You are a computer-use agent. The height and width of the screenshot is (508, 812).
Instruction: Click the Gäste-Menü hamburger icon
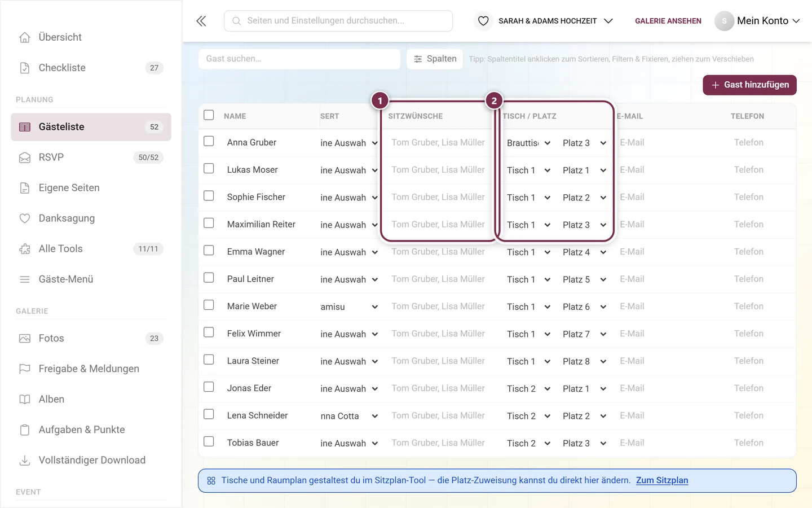25,279
